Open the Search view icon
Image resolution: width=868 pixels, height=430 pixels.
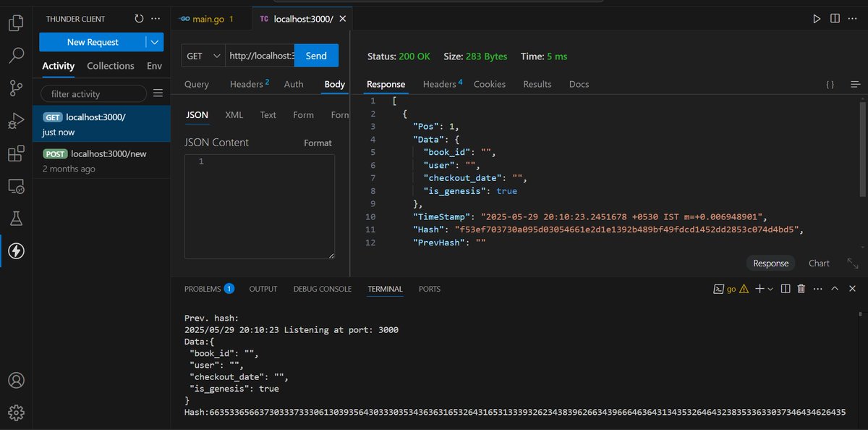(16, 56)
